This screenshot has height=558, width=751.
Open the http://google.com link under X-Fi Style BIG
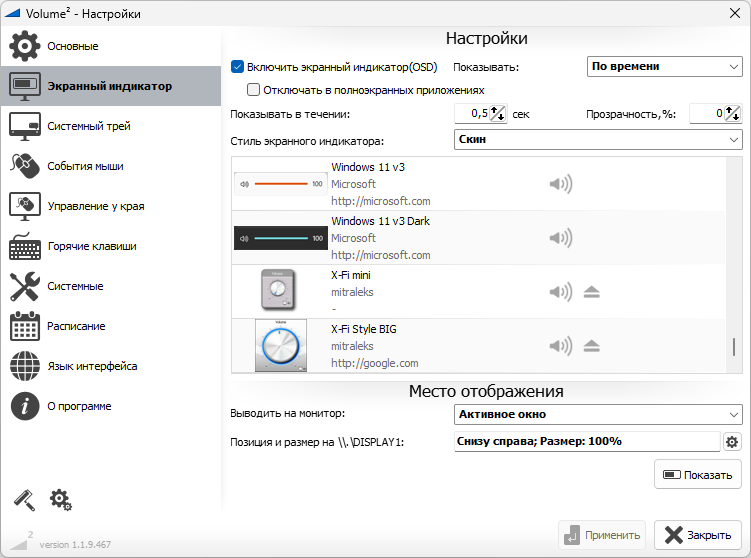point(375,363)
